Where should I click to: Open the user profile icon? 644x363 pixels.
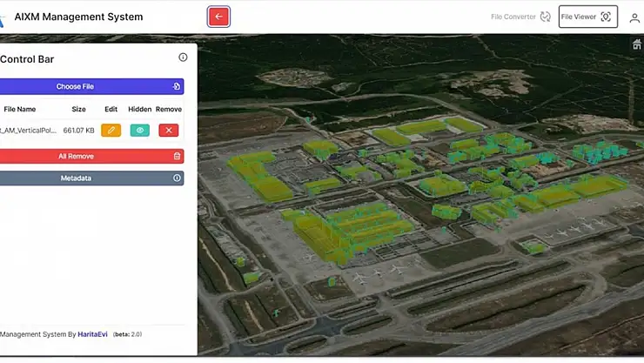[634, 17]
